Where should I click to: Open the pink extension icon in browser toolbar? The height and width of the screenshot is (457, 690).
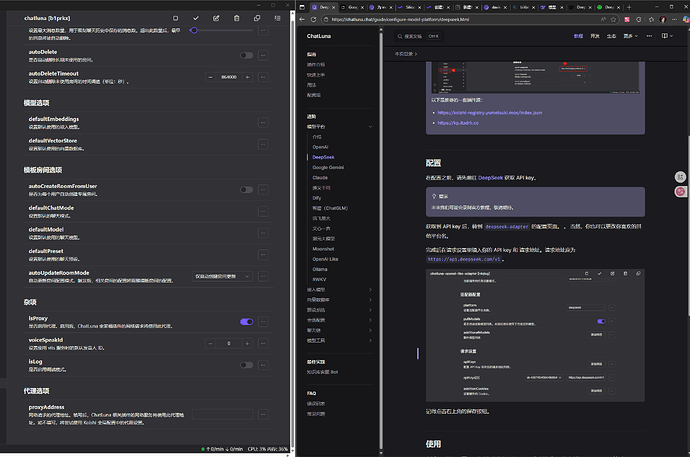coord(627,19)
